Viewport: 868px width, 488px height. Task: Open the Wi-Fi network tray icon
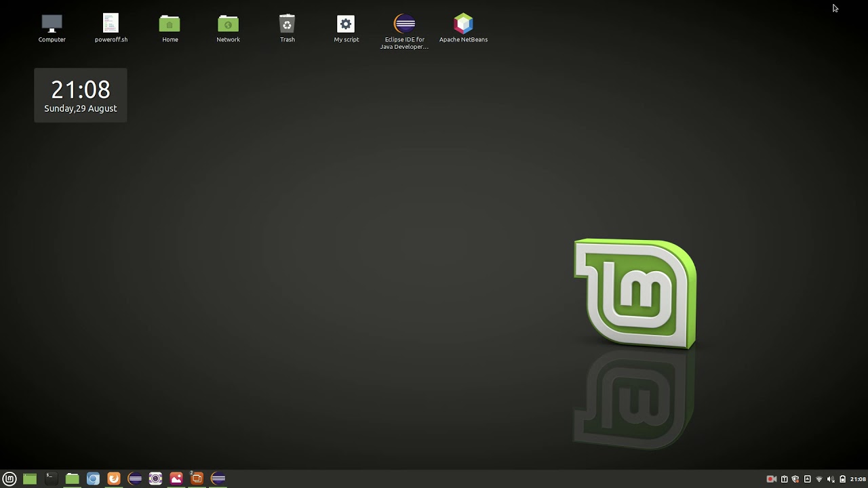pos(819,479)
